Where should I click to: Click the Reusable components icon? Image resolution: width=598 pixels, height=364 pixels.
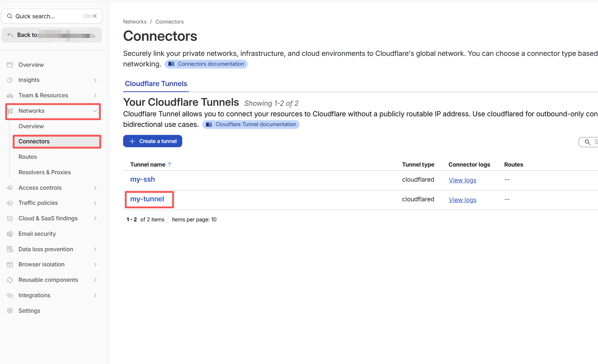click(10, 280)
